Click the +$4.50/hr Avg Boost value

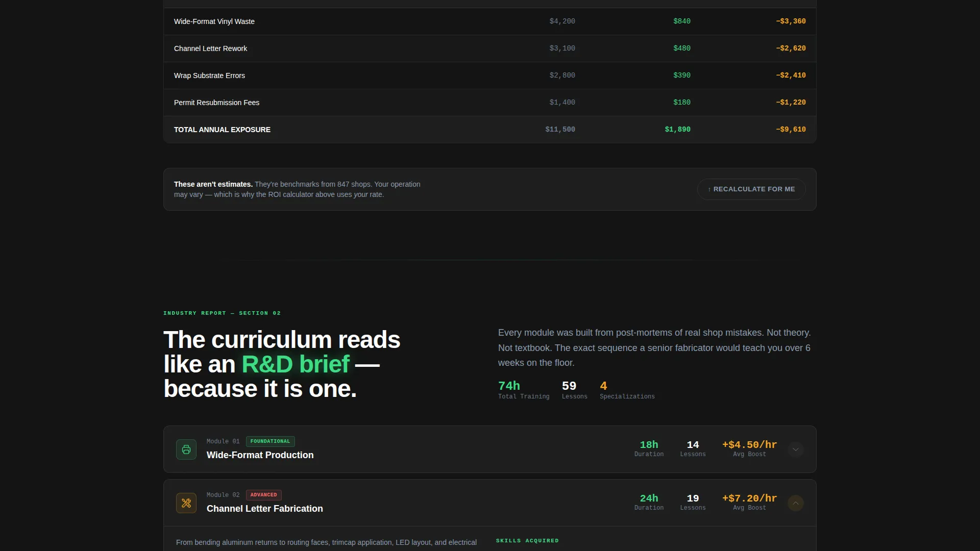pyautogui.click(x=749, y=445)
